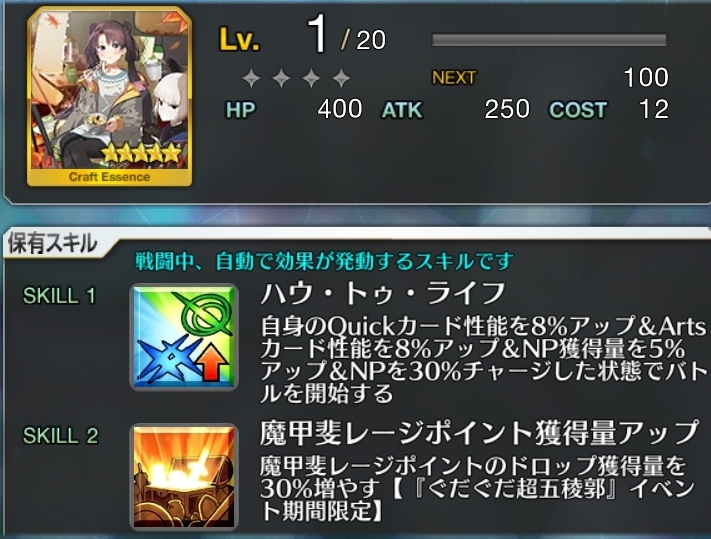
Task: Click the HP value 400
Action: [340, 109]
